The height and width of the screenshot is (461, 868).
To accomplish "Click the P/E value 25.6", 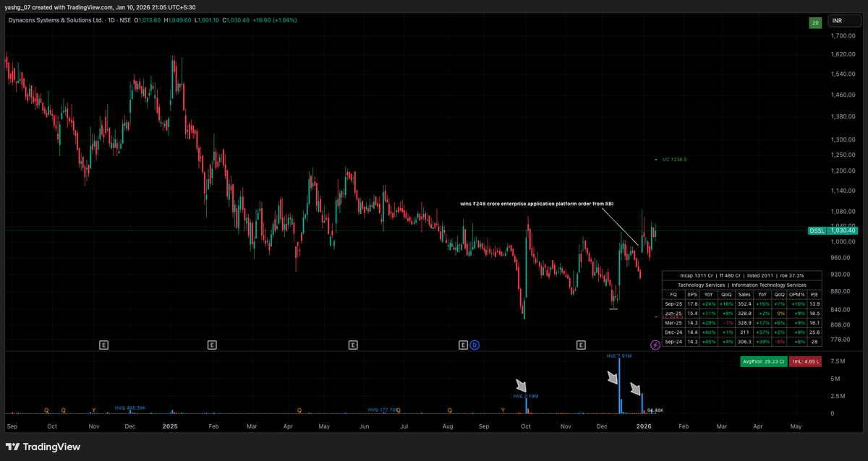I will coord(814,332).
